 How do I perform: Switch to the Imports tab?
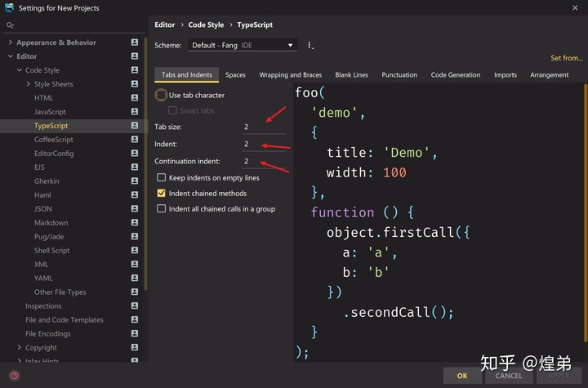click(506, 74)
